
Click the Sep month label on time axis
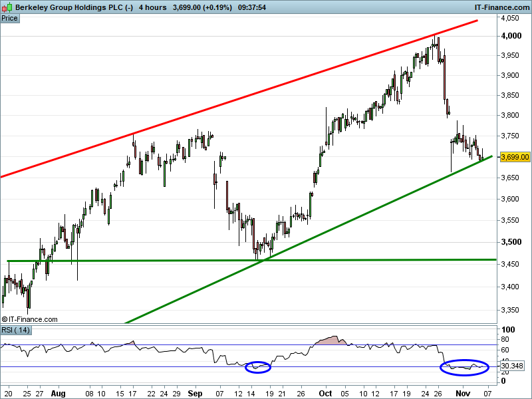coord(195,394)
